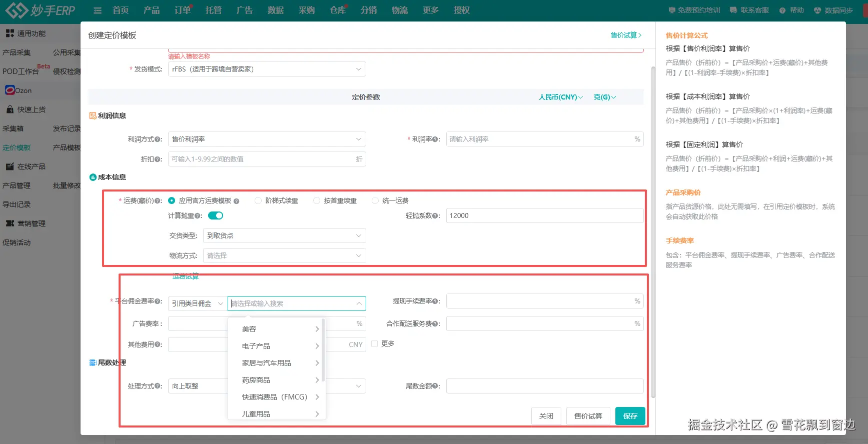
Task: Click the 利润率 input field
Action: (545, 139)
